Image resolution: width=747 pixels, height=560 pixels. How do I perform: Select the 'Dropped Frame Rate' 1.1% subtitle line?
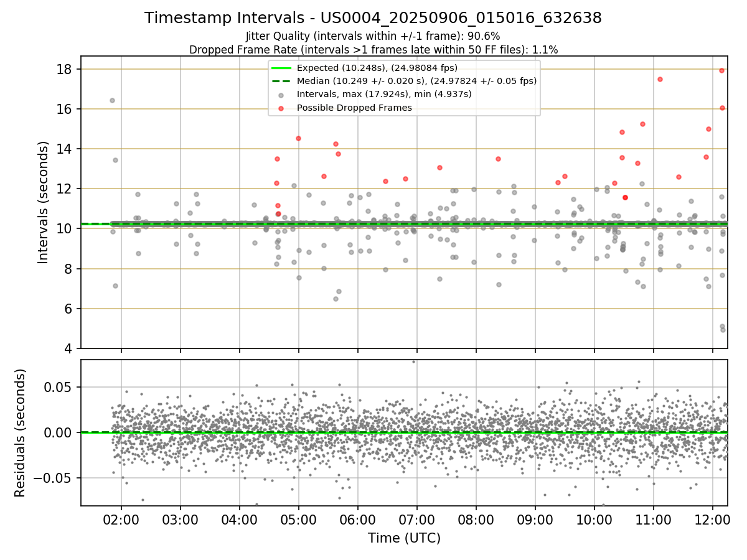pyautogui.click(x=373, y=49)
